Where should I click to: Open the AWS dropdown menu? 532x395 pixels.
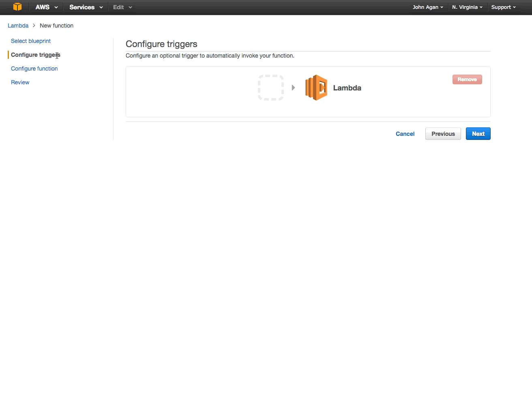click(46, 7)
